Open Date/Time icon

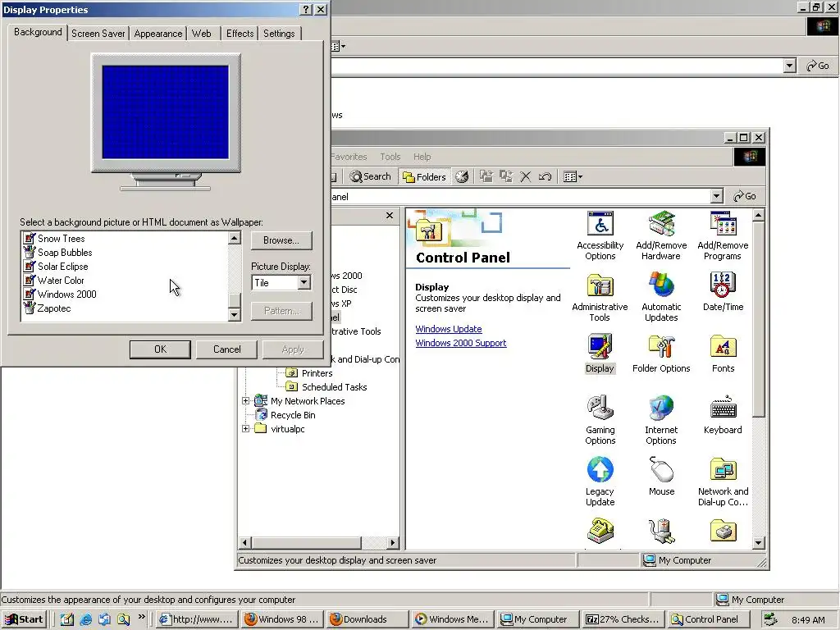pos(723,293)
